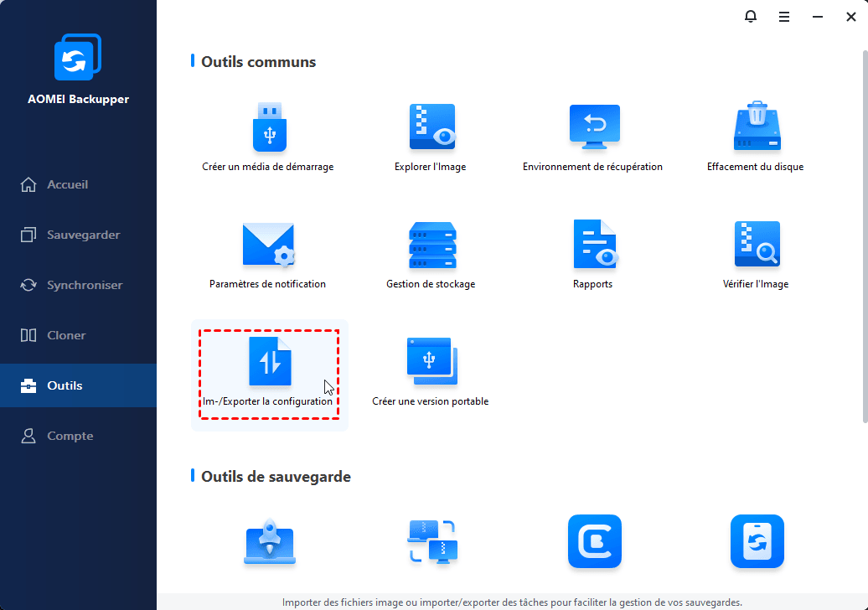This screenshot has width=868, height=610.
Task: Open Créer une version portable tool
Action: click(431, 372)
